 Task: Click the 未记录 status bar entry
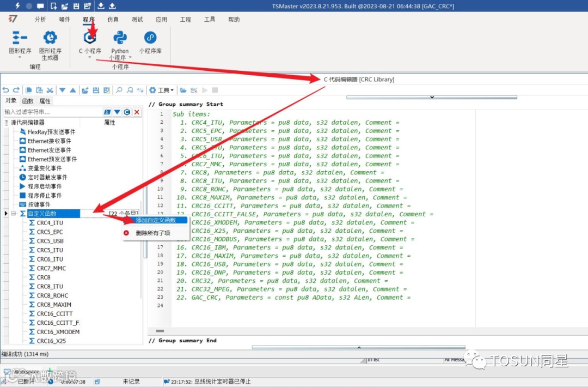point(131,382)
